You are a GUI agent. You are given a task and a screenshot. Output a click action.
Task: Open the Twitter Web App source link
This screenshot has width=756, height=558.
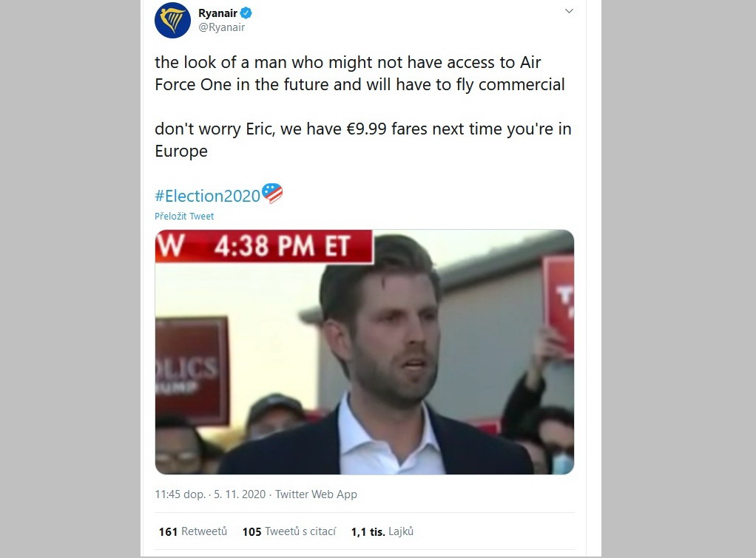[x=317, y=494]
